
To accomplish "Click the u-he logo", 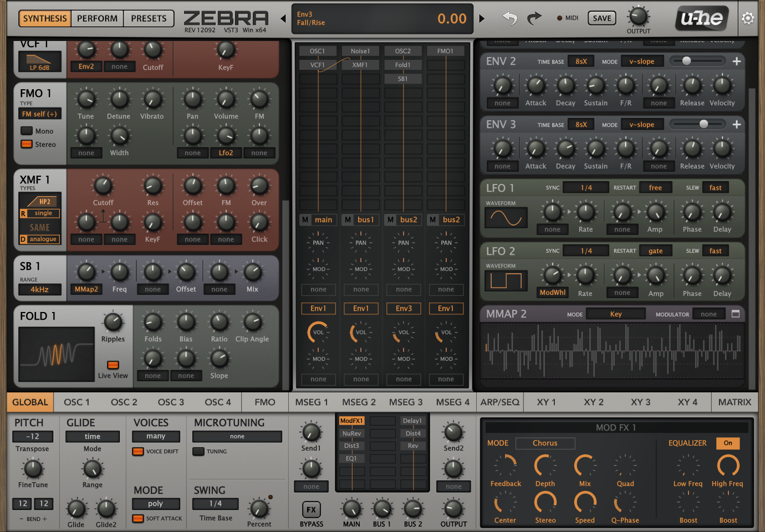I will point(701,18).
